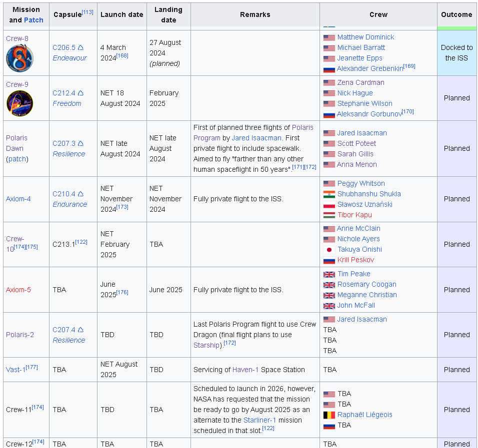Image resolution: width=478 pixels, height=448 pixels.
Task: Open Raphaël Liégeois's crew link
Action: point(364,415)
